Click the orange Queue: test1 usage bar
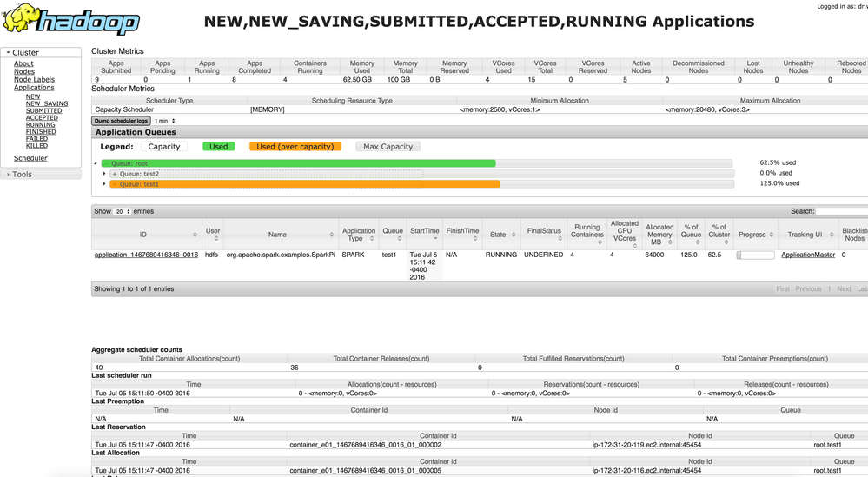 point(304,183)
